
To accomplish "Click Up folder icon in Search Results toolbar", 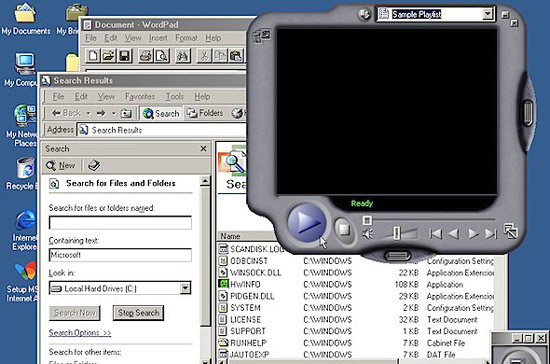I will 126,113.
